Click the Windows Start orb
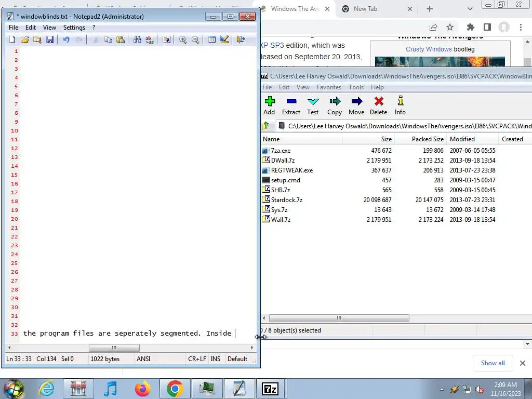The height and width of the screenshot is (399, 532). click(x=14, y=389)
